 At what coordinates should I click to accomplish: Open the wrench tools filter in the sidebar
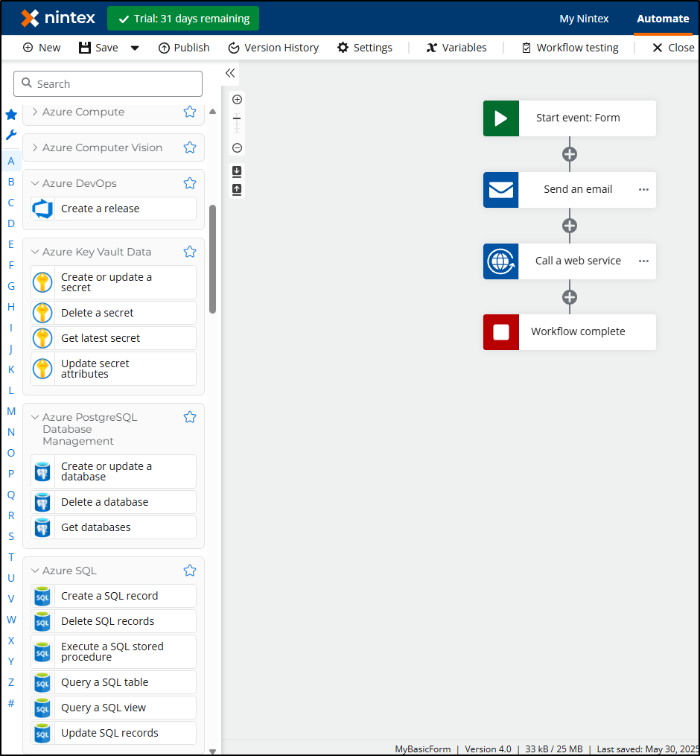(x=11, y=135)
